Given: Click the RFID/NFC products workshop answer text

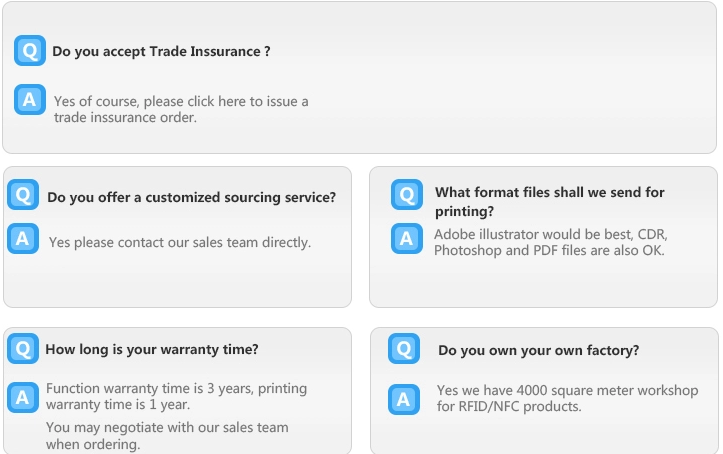Looking at the screenshot, I should coord(567,398).
